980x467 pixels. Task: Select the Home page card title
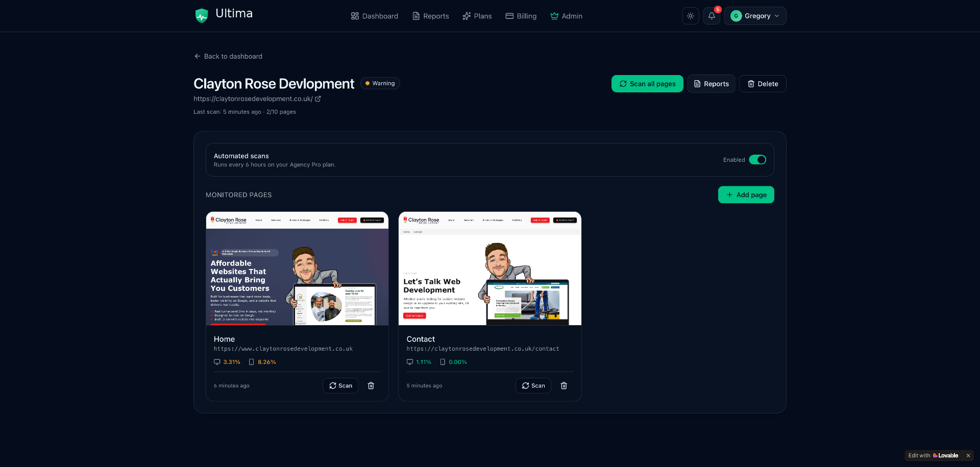[x=225, y=339]
